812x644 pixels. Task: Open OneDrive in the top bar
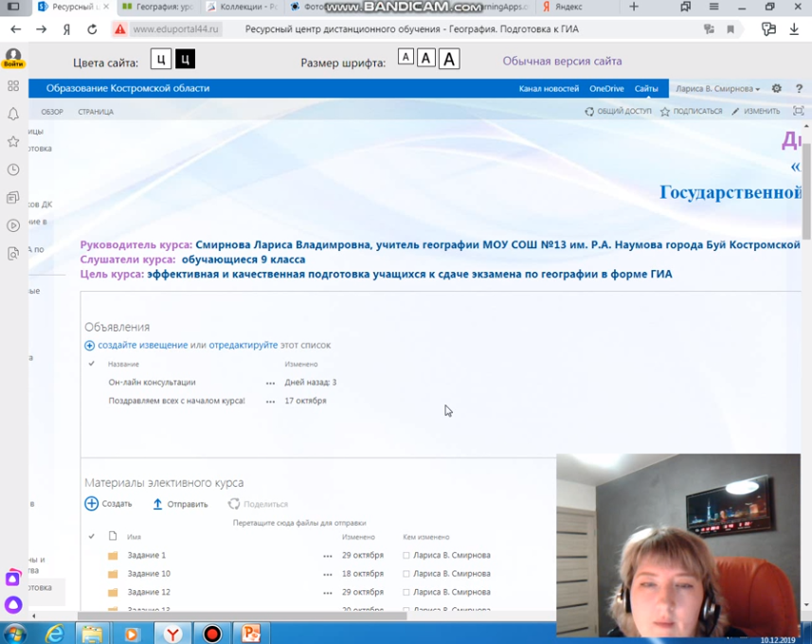click(x=606, y=88)
